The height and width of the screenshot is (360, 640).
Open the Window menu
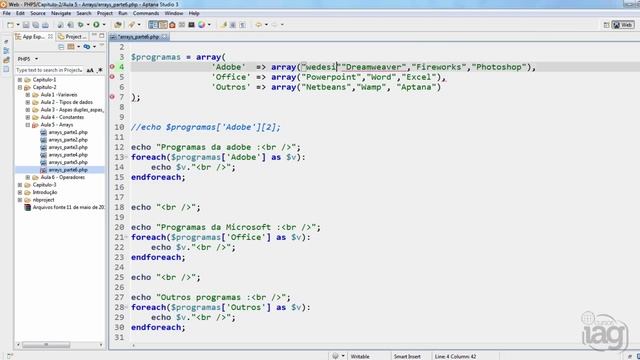point(174,13)
